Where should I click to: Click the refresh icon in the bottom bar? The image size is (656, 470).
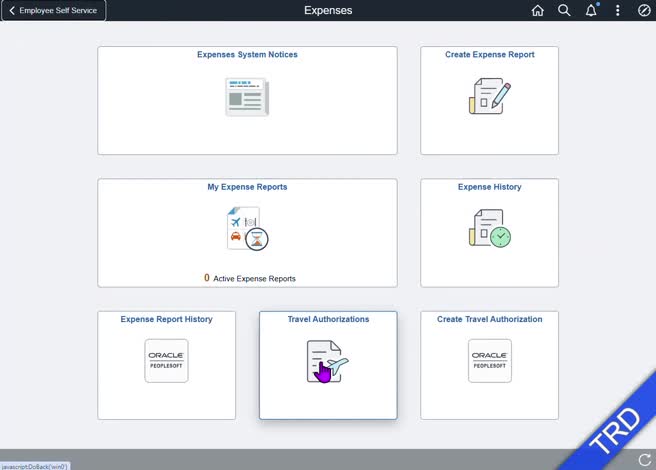[645, 460]
